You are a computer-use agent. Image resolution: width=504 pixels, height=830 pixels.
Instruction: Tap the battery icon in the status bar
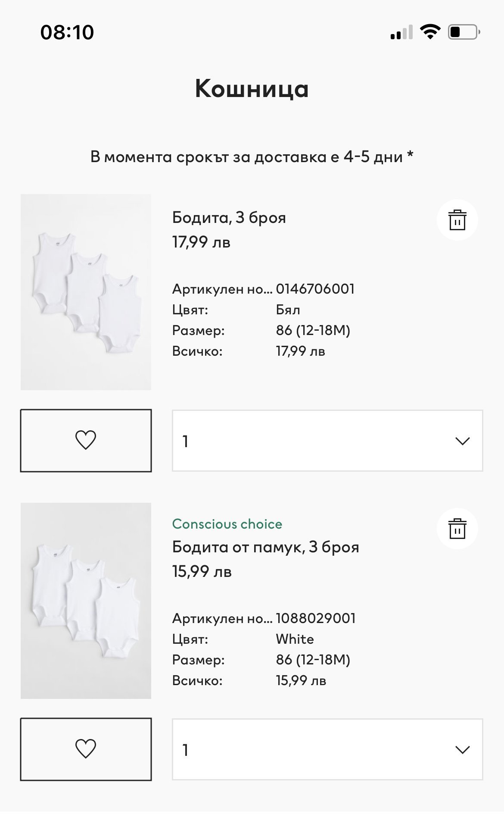tap(464, 32)
